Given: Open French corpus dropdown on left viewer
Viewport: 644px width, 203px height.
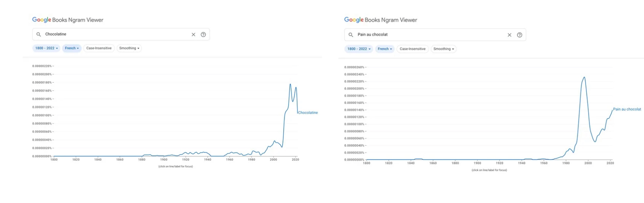Looking at the screenshot, I should (72, 48).
